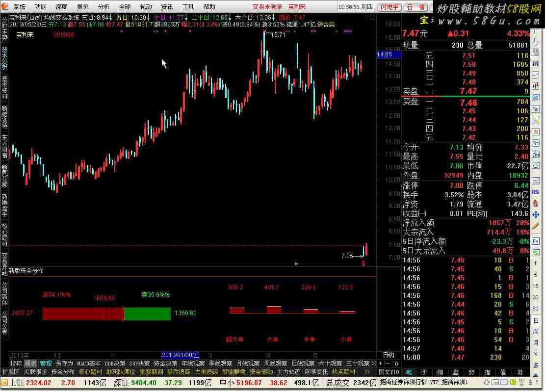
Task: Open the 资讯 menu
Action: coord(167,6)
